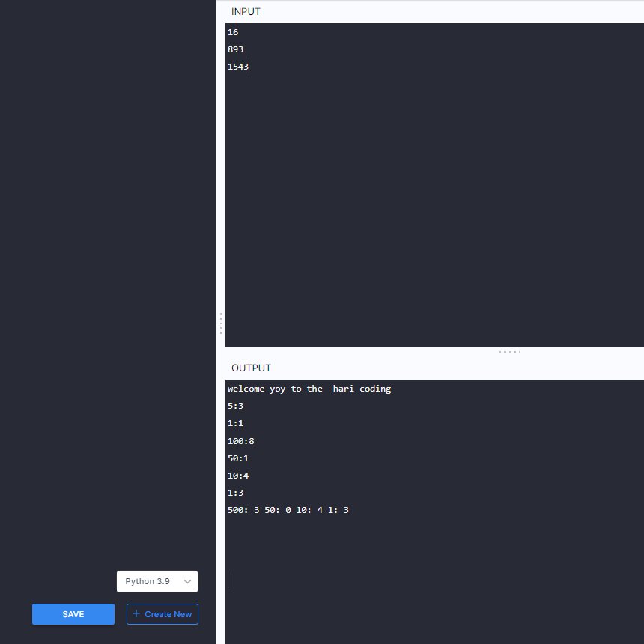
Task: Click the output line 50:1
Action: [238, 458]
